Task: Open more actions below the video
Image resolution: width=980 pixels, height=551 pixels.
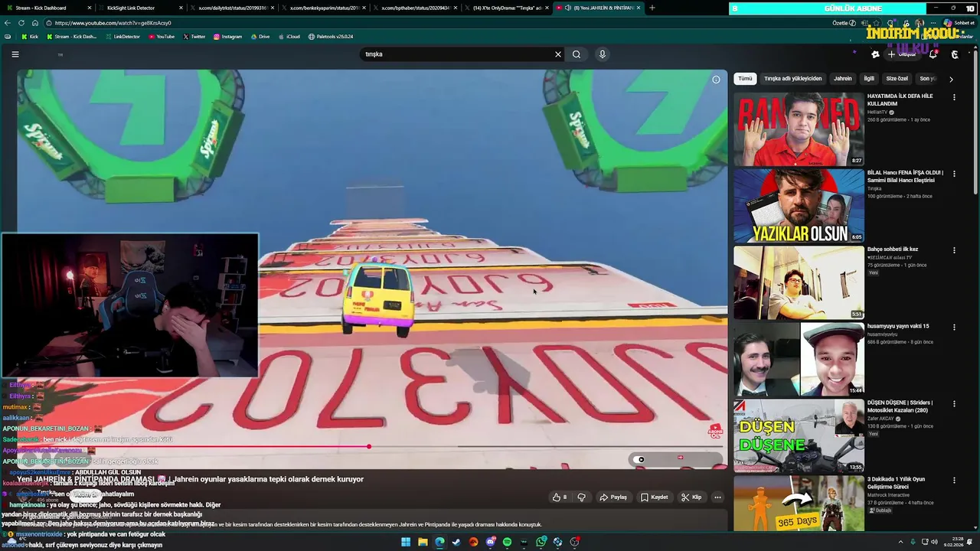Action: pyautogui.click(x=717, y=497)
